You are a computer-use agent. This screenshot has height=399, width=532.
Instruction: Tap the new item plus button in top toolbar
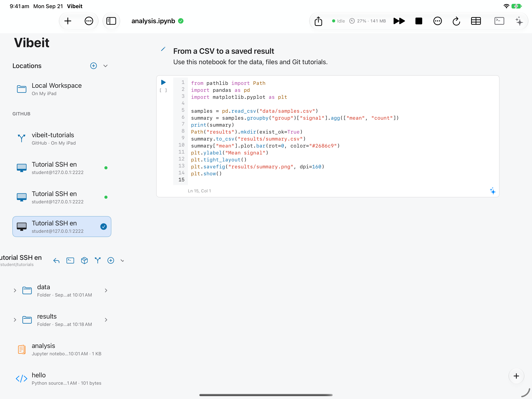pyautogui.click(x=68, y=21)
